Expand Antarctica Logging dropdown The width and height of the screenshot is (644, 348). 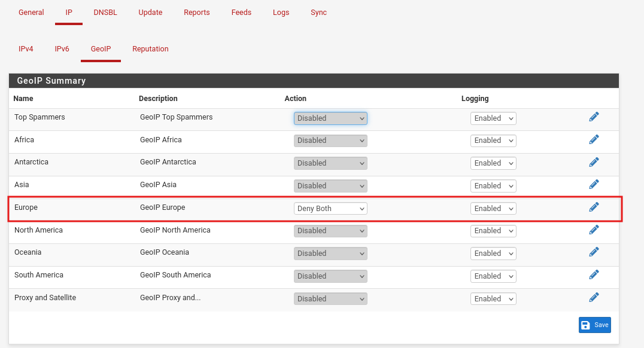pos(493,163)
